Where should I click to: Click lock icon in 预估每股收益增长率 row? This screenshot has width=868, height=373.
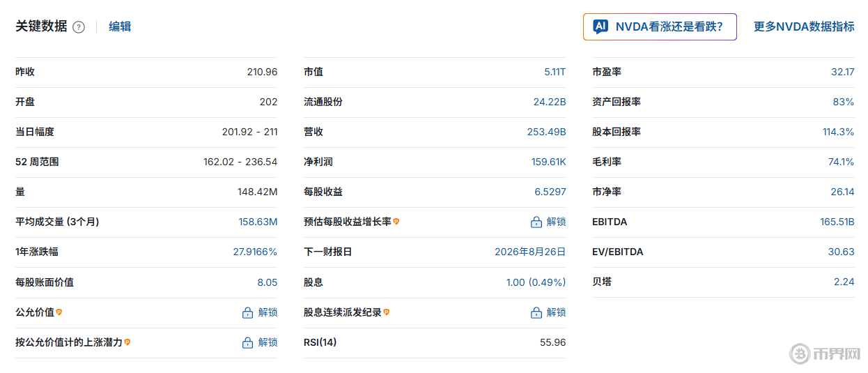(536, 222)
